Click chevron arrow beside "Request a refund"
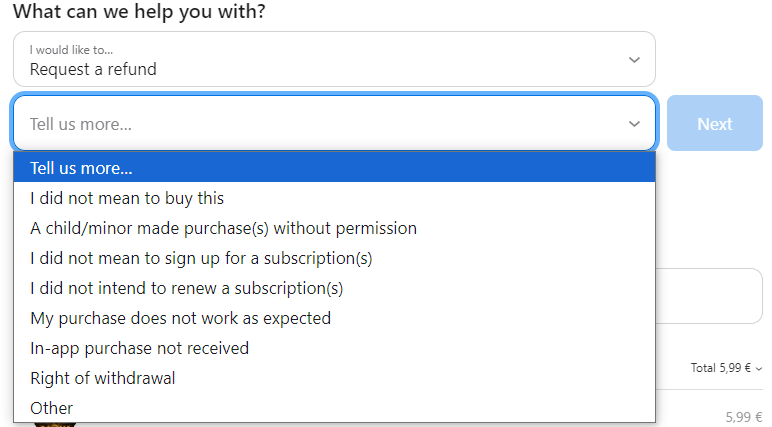Viewport: 772px width, 427px height. pos(634,59)
